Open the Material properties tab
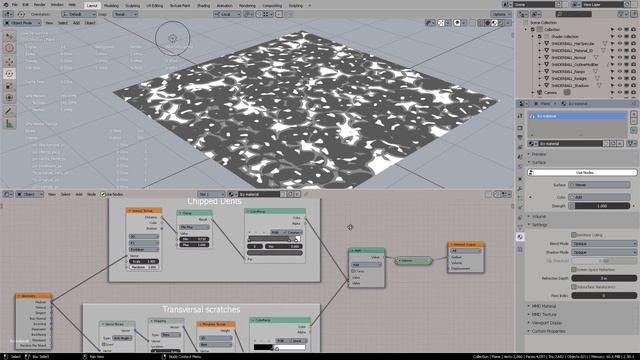The image size is (640, 360). click(520, 237)
